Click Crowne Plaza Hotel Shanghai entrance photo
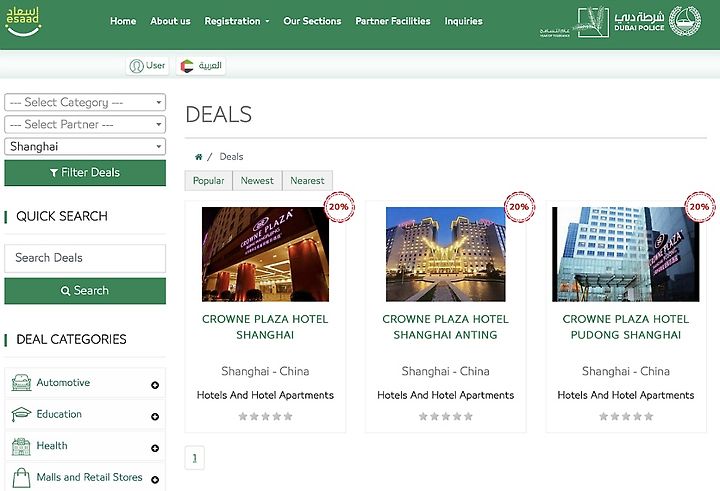Viewport: 720px width, 491px height. [265, 254]
